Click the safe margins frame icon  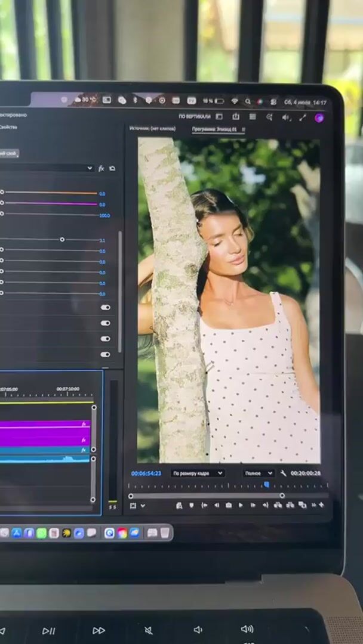[x=133, y=506]
